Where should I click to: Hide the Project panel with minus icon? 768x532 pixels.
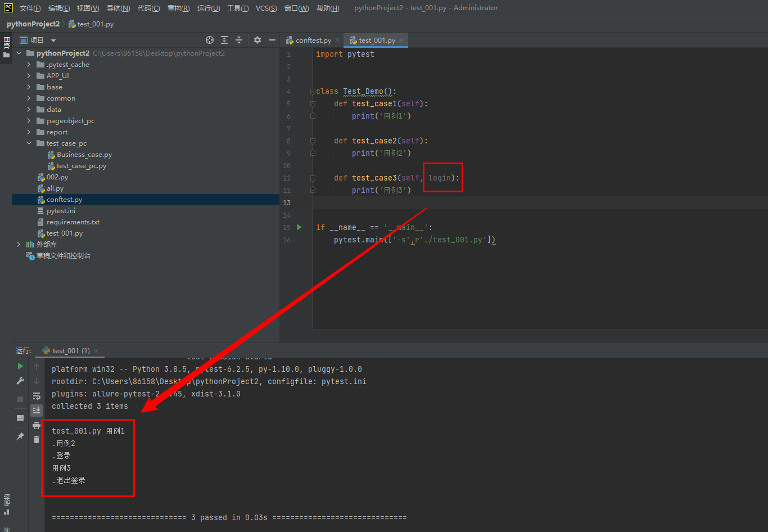[272, 40]
